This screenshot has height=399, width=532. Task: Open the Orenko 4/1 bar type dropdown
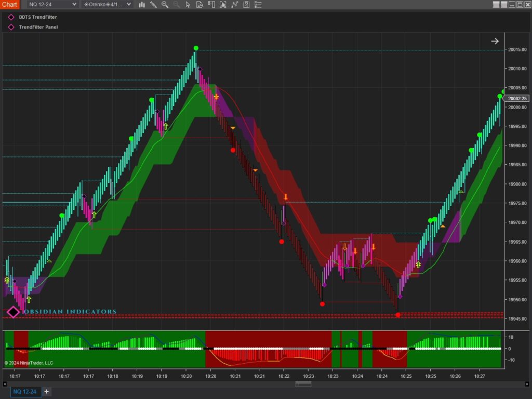[107, 4]
